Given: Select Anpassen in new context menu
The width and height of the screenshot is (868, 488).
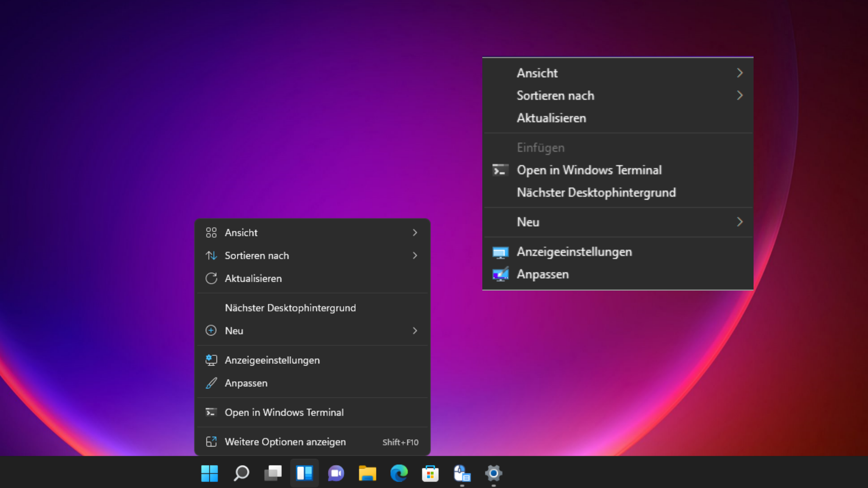Looking at the screenshot, I should [312, 383].
